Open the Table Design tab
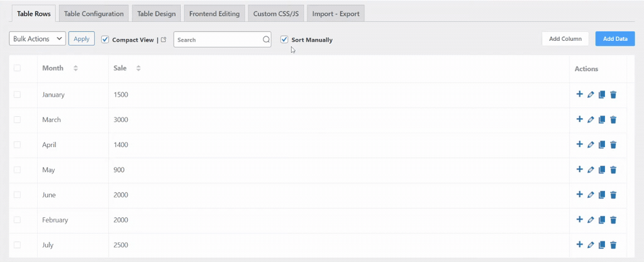The image size is (644, 262). click(157, 14)
